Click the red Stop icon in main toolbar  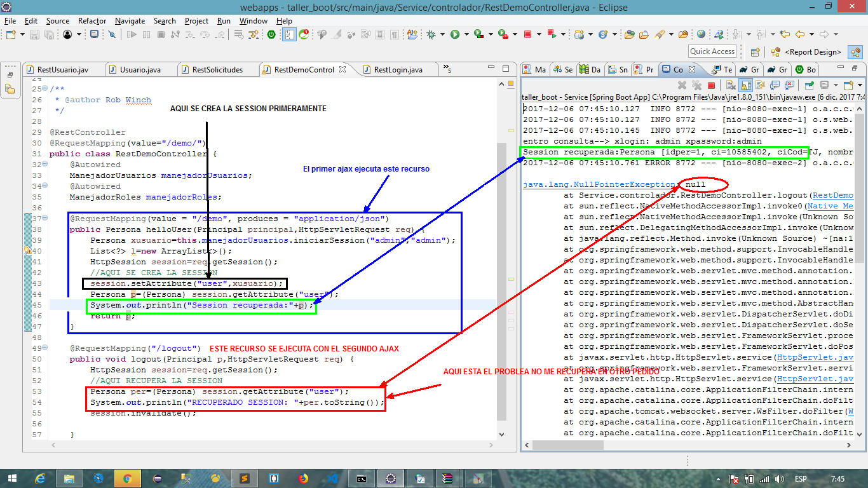(527, 34)
